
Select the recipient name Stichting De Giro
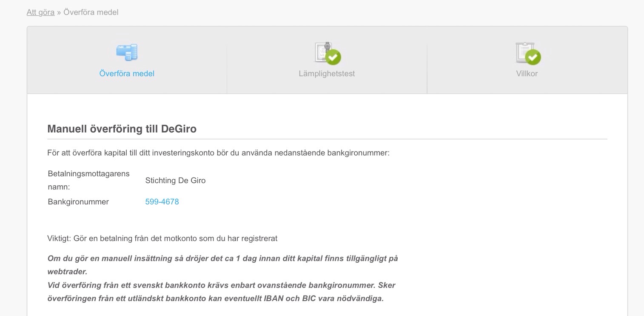click(x=175, y=181)
